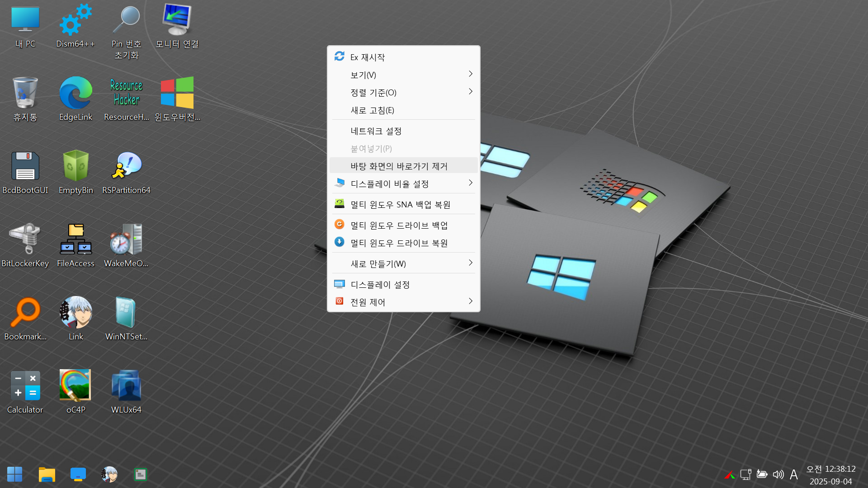Open Resource Hacker desktop shortcut

(126, 94)
